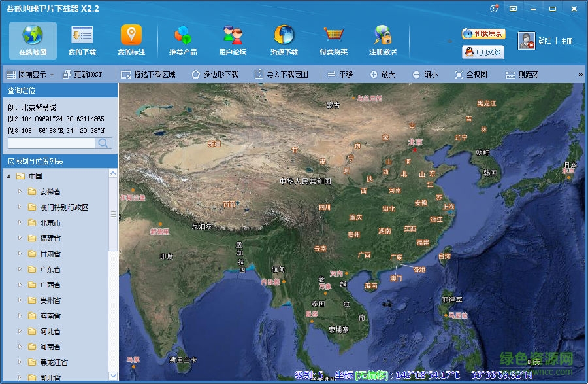Click the 四川 label on the map
The image size is (588, 384).
324,207
